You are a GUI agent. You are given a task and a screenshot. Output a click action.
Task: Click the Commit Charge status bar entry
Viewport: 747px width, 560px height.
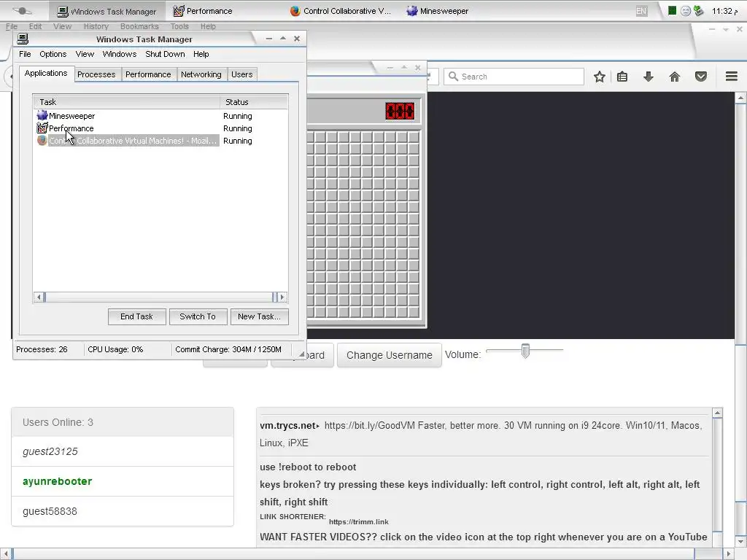pyautogui.click(x=228, y=349)
